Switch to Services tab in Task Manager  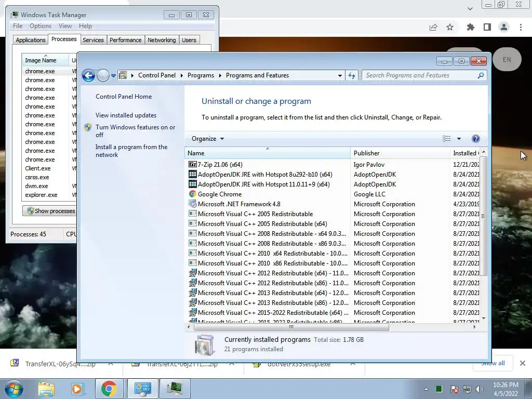pyautogui.click(x=93, y=39)
